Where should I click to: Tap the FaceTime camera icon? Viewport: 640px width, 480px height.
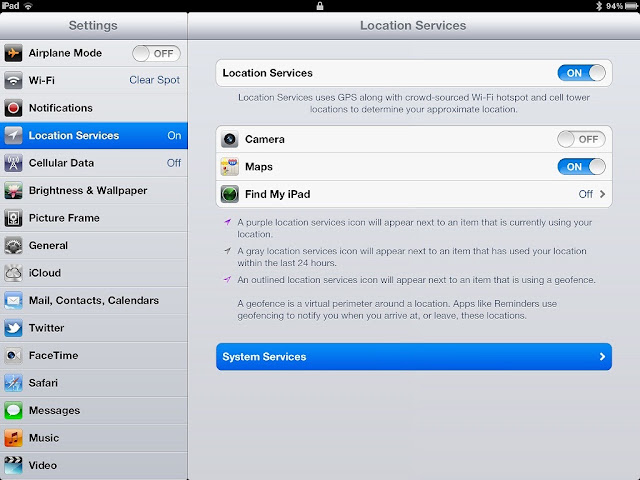[13, 356]
